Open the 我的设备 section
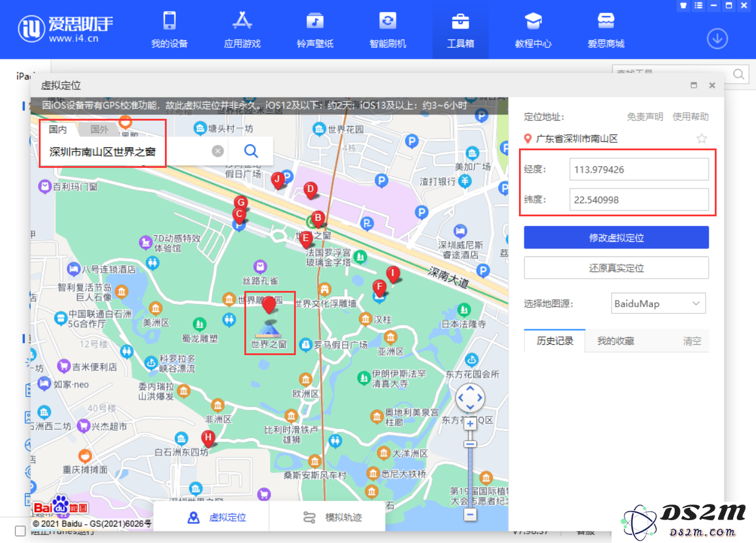The image size is (756, 543). (169, 30)
